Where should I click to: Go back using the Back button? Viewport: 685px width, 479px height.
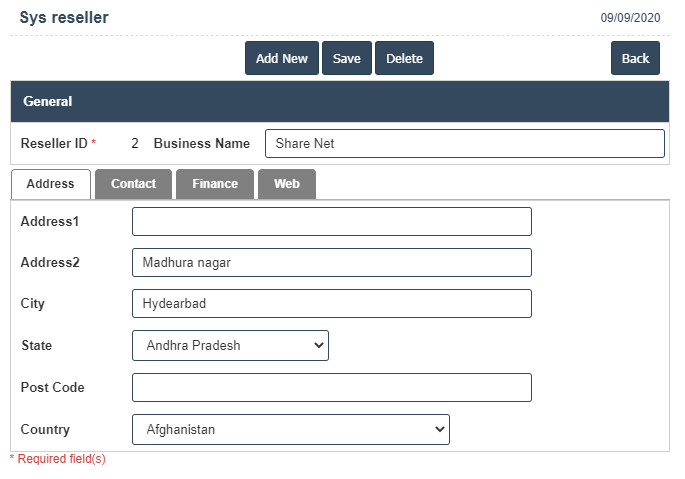coord(635,58)
